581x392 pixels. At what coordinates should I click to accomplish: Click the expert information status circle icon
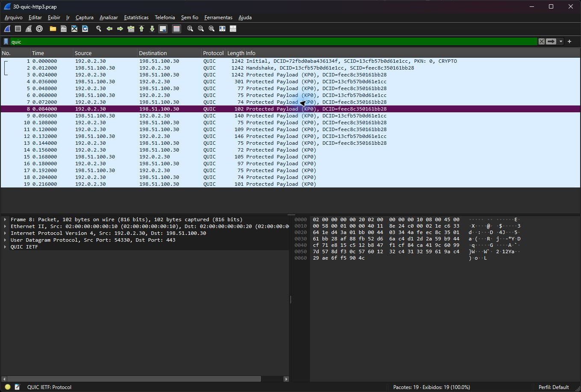(7, 387)
